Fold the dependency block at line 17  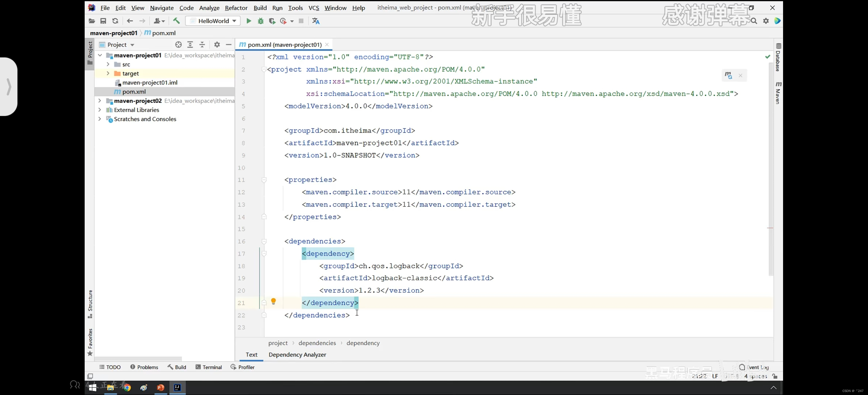click(x=264, y=254)
